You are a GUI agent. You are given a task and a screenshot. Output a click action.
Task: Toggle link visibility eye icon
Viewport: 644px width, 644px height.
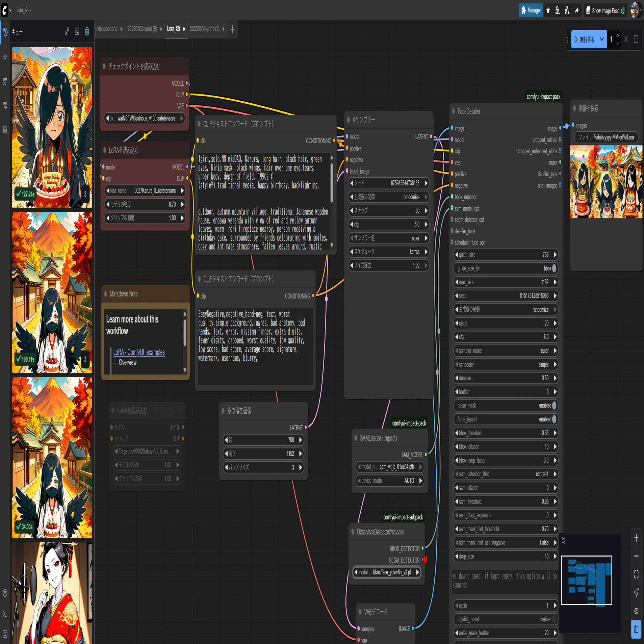point(636,611)
